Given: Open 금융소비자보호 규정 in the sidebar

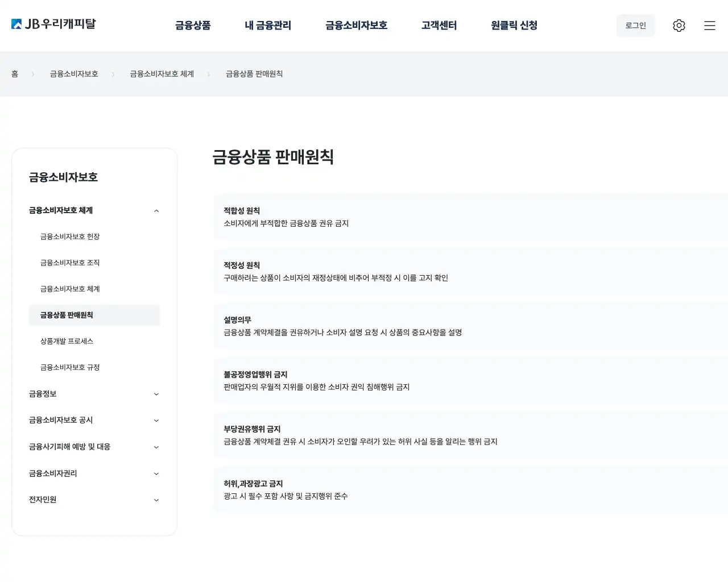Looking at the screenshot, I should (x=70, y=367).
